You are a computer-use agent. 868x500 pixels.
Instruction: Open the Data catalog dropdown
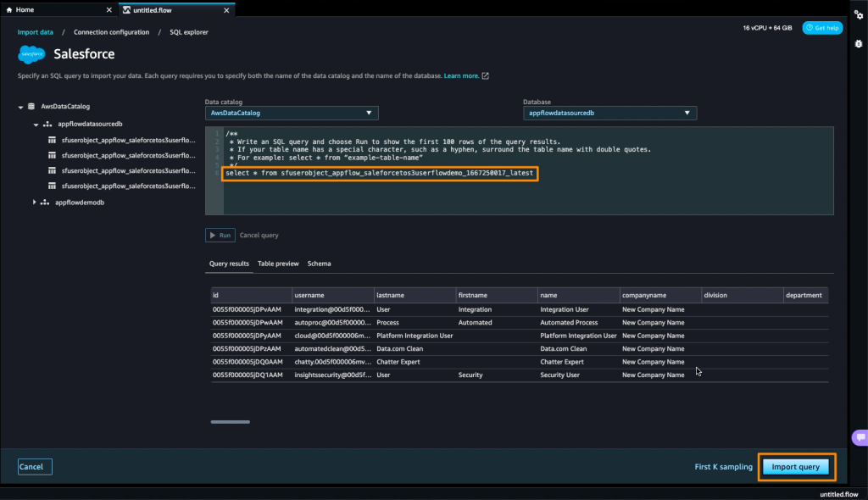[x=292, y=113]
